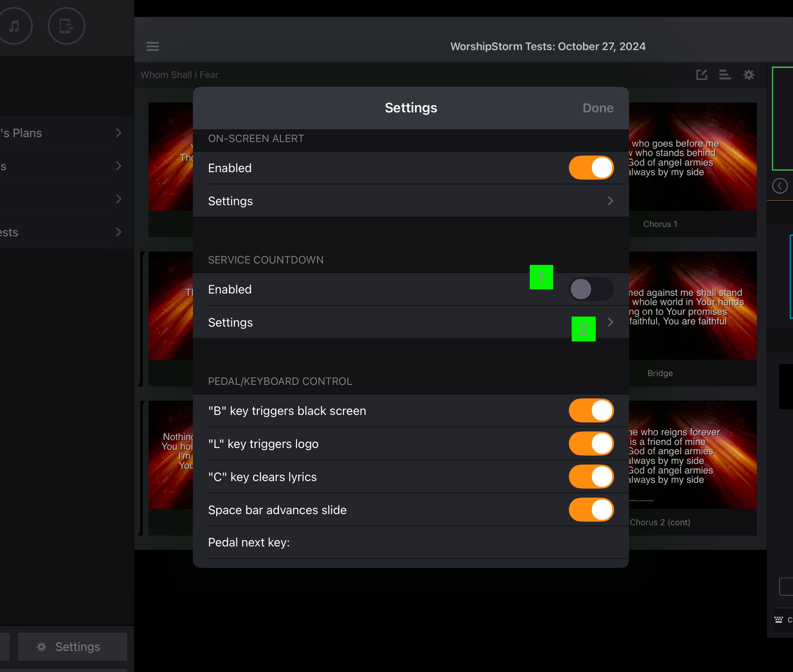The image size is (793, 672).
Task: Click the keyboard icon at bottom right
Action: pyautogui.click(x=778, y=620)
